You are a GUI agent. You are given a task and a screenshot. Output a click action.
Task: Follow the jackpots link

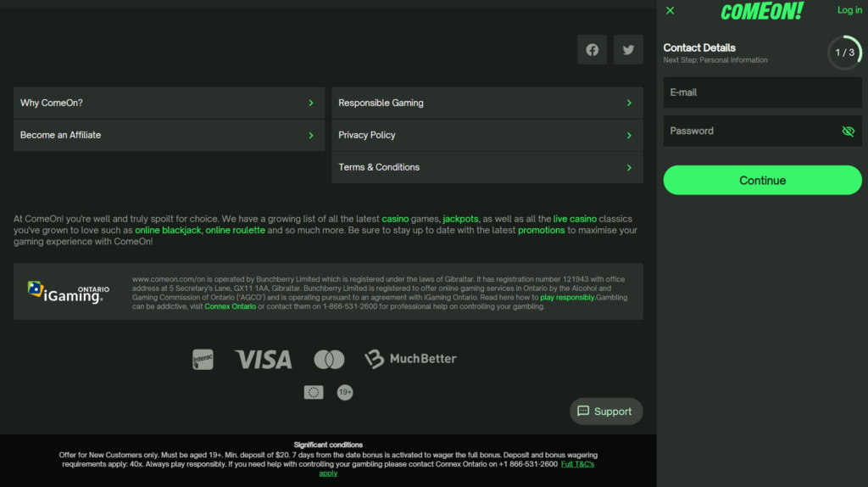(460, 219)
